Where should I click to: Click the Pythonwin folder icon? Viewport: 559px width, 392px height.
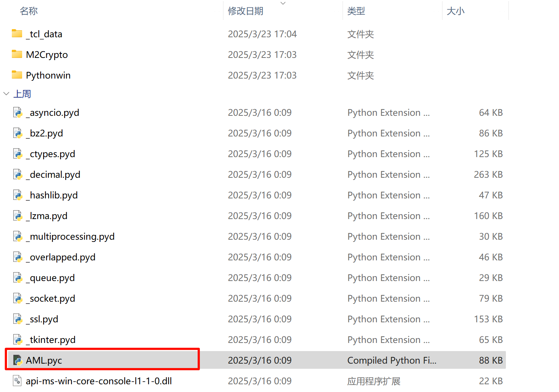(x=17, y=75)
